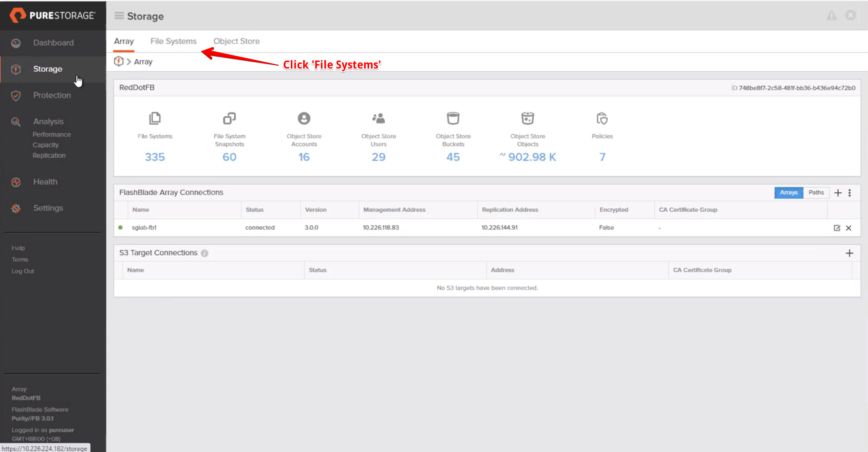
Task: Open Capacity under Analysis
Action: 46,145
